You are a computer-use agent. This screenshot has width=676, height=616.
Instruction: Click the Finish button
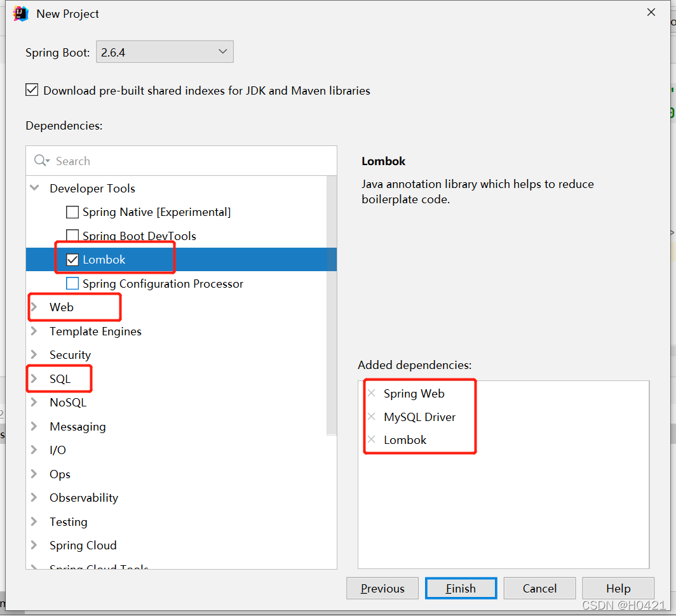tap(461, 589)
